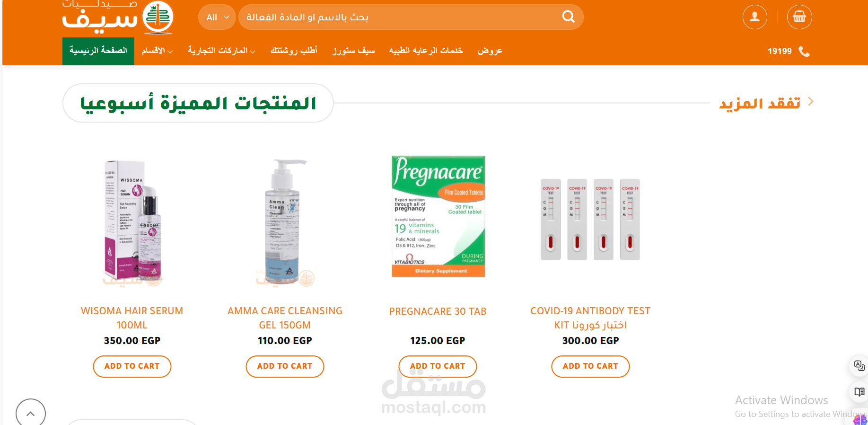Expand the الماركات التجارية menu
The image size is (868, 425).
(221, 51)
